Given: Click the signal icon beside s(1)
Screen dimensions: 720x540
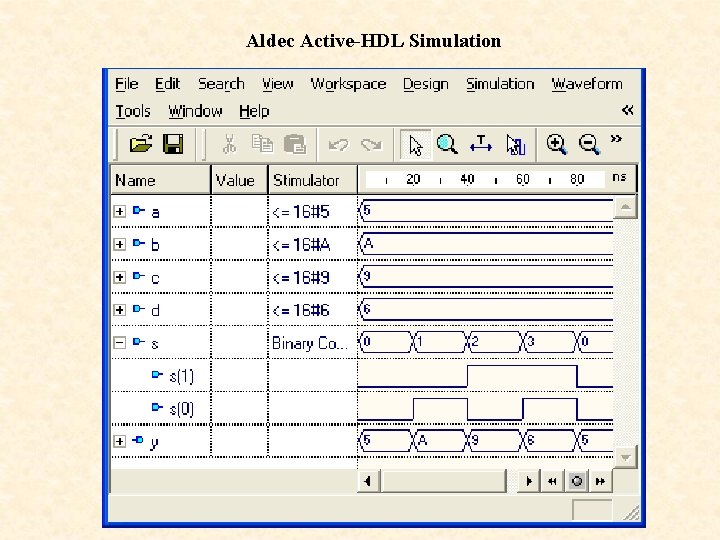Looking at the screenshot, I should 158,375.
